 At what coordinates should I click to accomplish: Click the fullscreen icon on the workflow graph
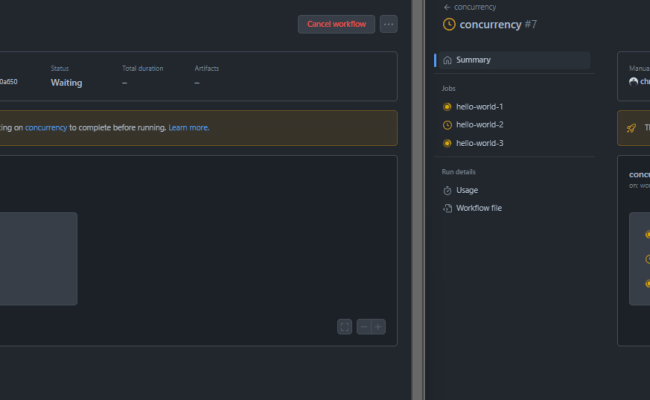(344, 327)
